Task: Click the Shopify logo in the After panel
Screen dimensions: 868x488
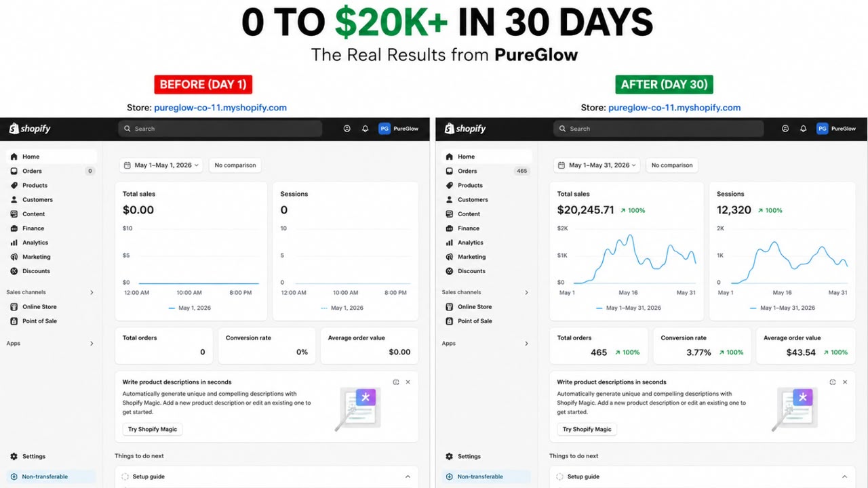Action: pos(465,129)
